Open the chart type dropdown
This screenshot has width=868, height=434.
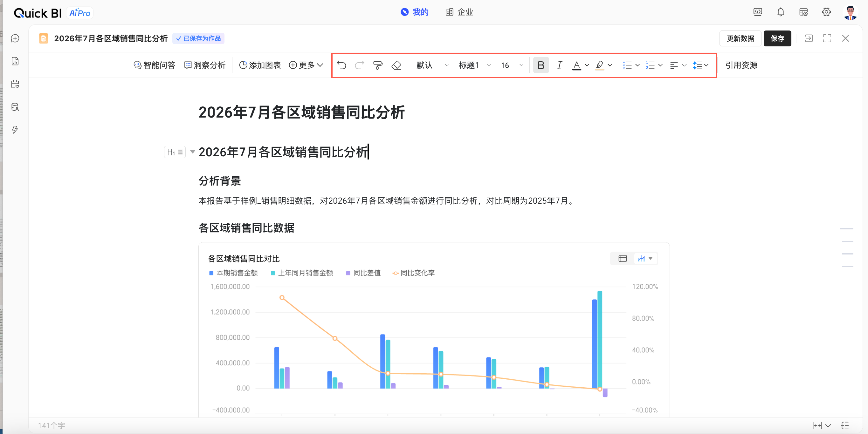point(645,258)
